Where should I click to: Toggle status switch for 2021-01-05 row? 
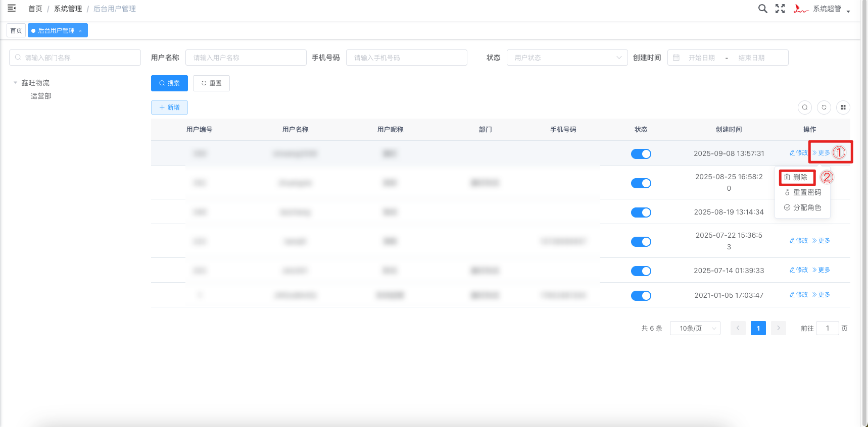pyautogui.click(x=641, y=296)
